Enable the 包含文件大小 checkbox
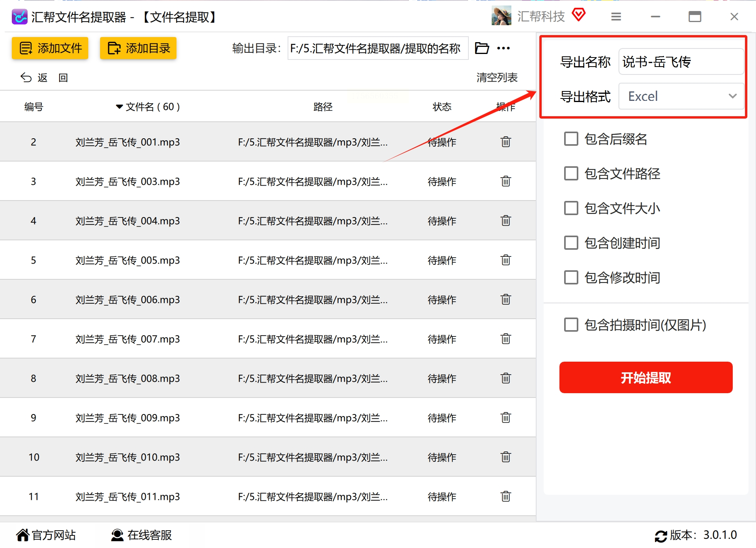756x548 pixels. (571, 208)
